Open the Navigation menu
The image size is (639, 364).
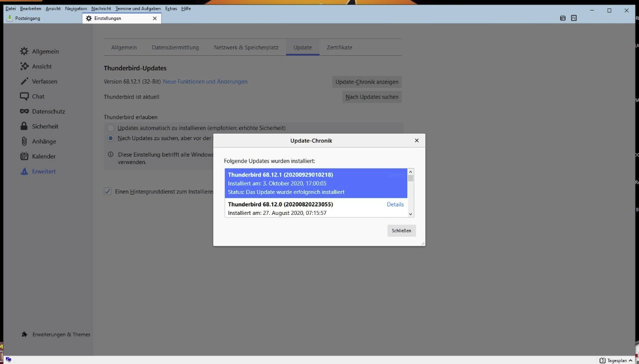pos(76,8)
